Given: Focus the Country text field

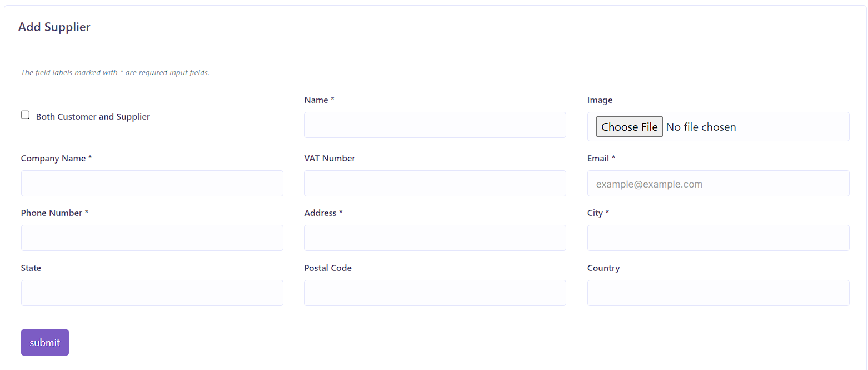Looking at the screenshot, I should click(718, 293).
